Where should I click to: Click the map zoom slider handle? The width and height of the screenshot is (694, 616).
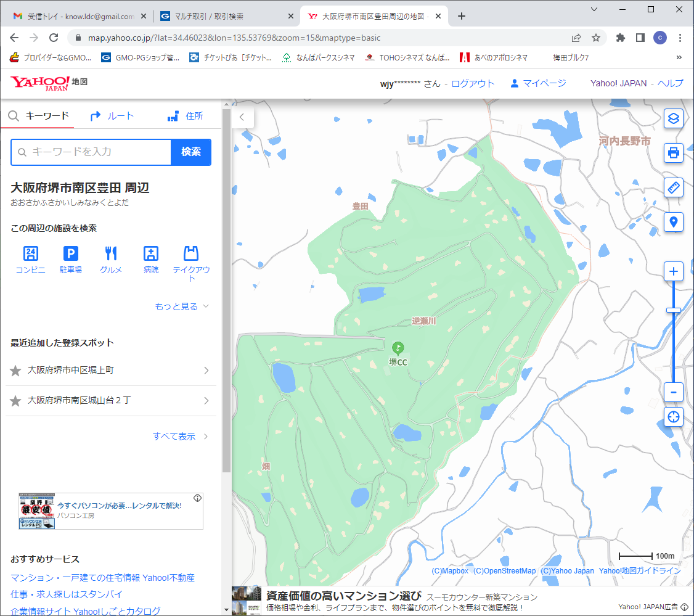(674, 310)
